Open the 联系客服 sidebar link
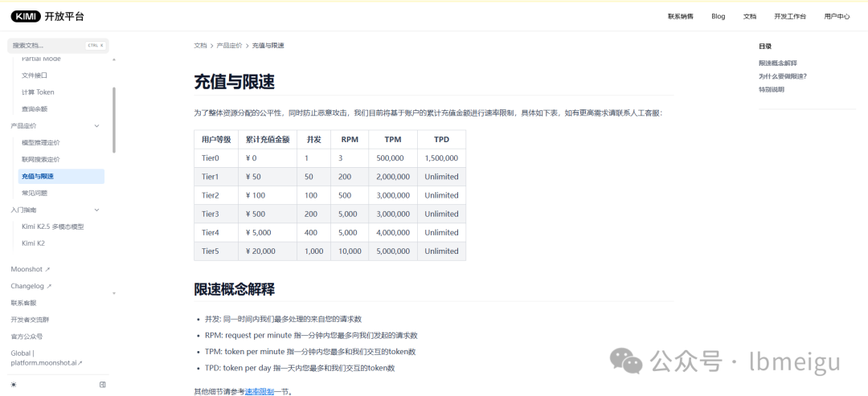The image size is (868, 396). (x=24, y=303)
